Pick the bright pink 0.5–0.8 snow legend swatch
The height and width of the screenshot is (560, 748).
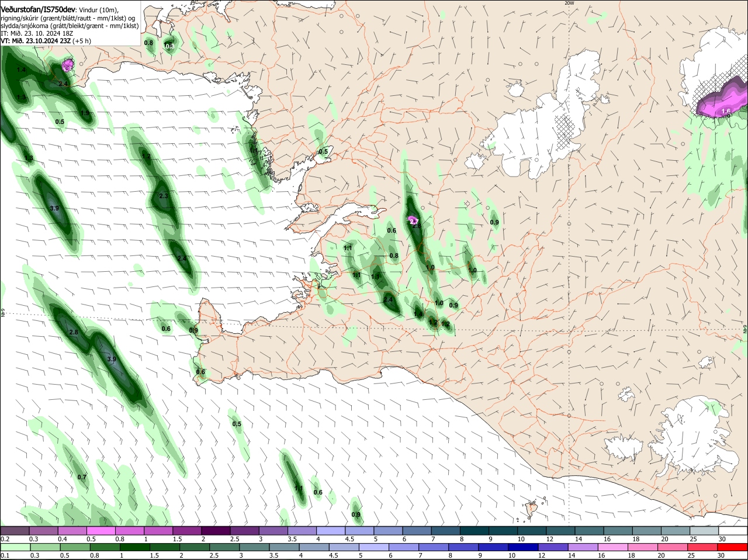(x=102, y=530)
